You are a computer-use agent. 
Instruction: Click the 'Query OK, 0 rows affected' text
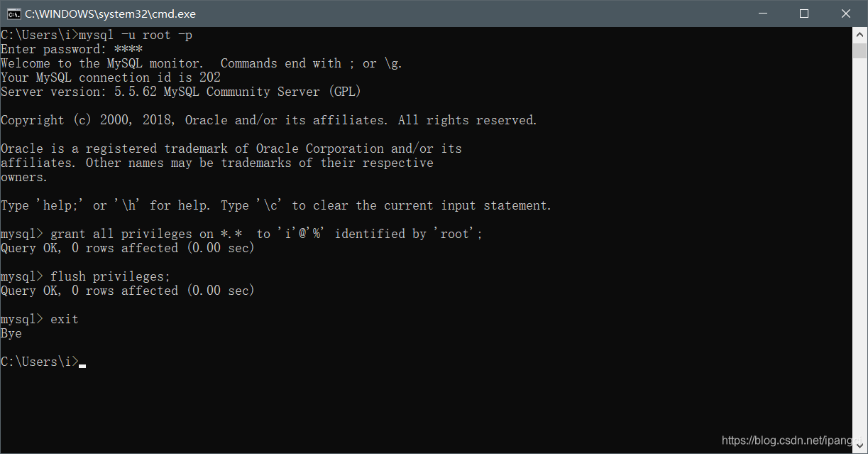coord(126,247)
